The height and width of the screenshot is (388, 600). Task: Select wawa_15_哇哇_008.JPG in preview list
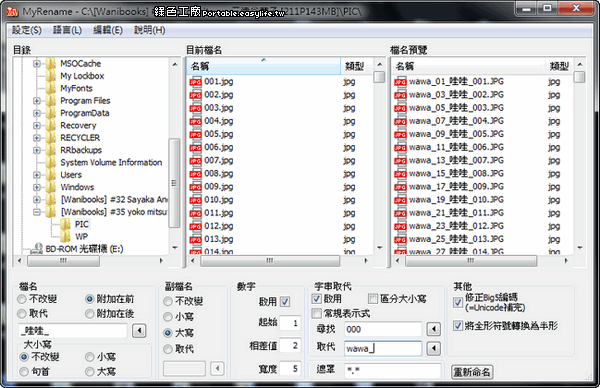456,173
